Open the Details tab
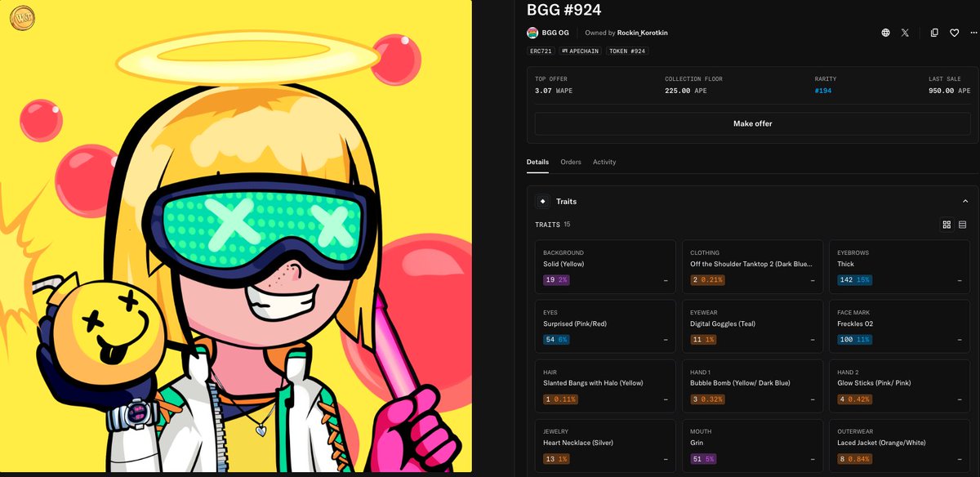Screen dimensions: 980x477 [x=537, y=162]
